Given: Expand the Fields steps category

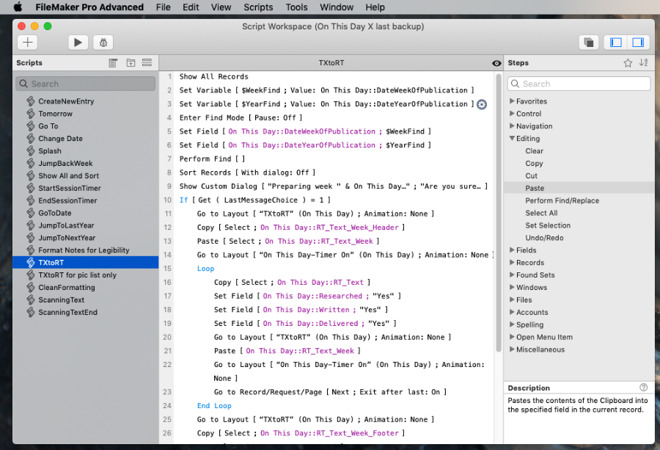Looking at the screenshot, I should (512, 250).
